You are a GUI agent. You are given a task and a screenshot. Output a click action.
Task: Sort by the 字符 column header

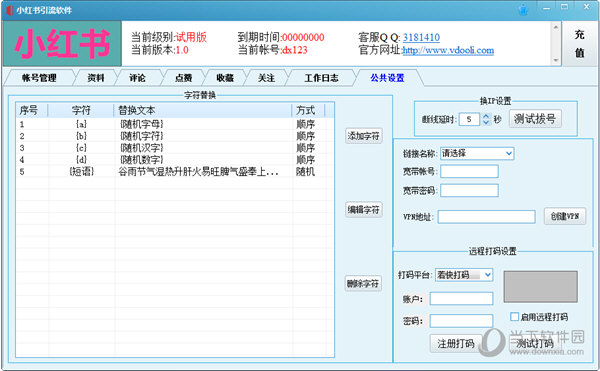point(81,110)
